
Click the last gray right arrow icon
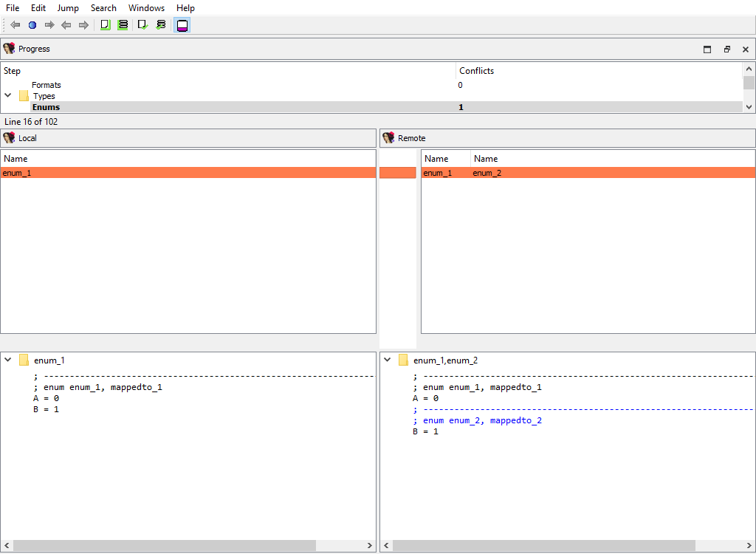pos(83,25)
